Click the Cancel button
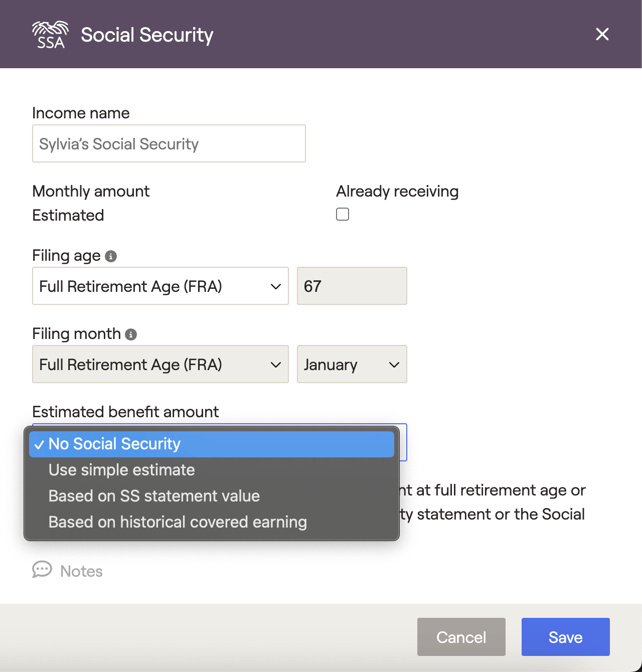Image resolution: width=642 pixels, height=672 pixels. coord(461,637)
